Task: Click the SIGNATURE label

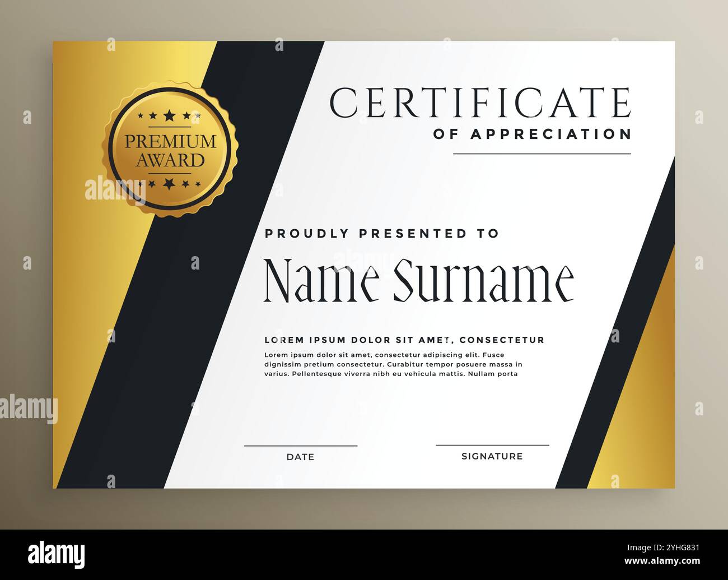Action: tap(492, 456)
